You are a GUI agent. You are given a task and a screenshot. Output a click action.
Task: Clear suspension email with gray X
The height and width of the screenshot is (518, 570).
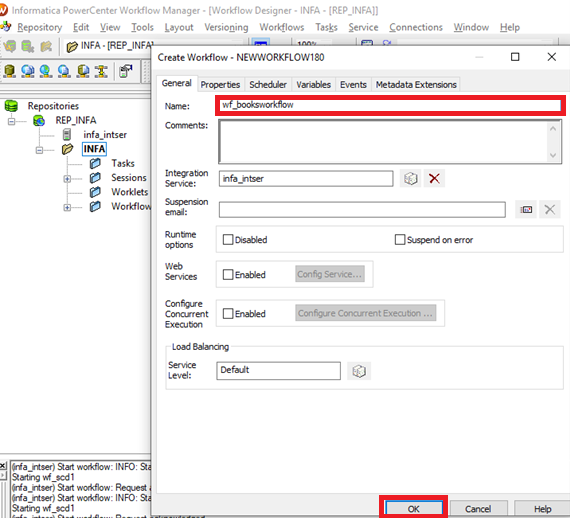click(x=549, y=209)
